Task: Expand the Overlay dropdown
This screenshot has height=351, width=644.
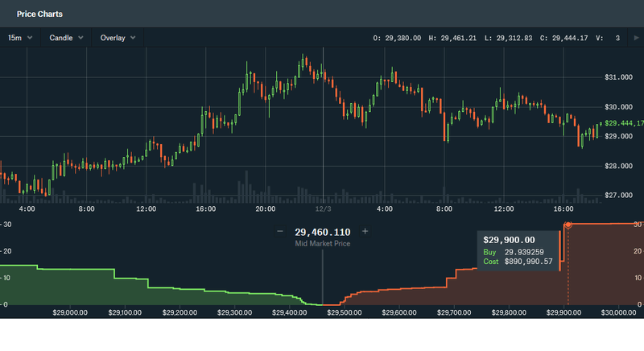Action: point(118,38)
